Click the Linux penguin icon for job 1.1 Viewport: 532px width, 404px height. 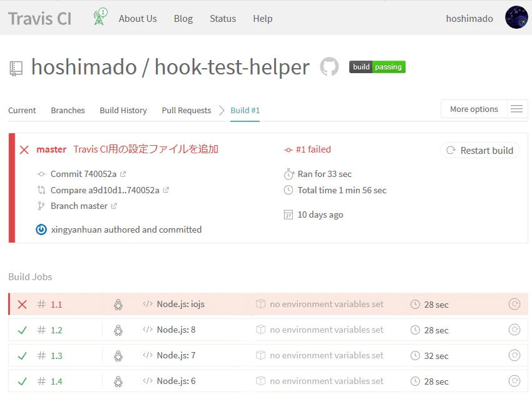pyautogui.click(x=118, y=305)
